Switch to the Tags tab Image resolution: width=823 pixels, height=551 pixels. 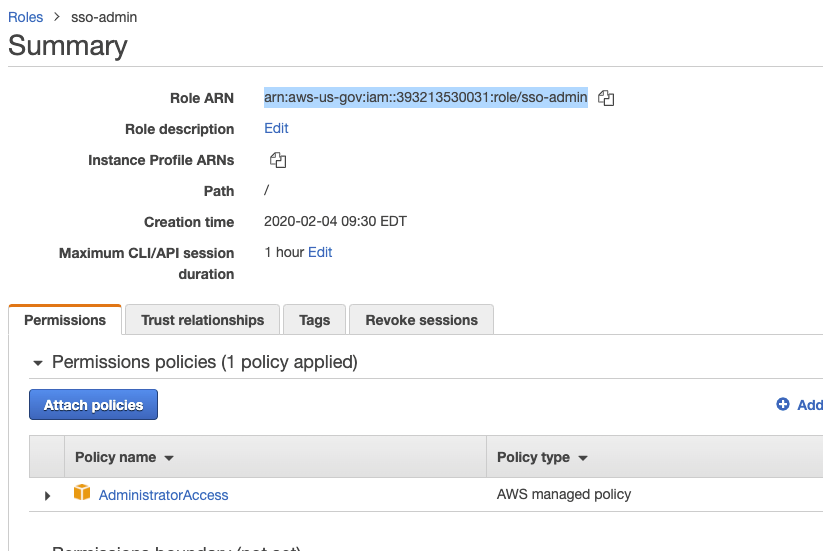pos(314,320)
